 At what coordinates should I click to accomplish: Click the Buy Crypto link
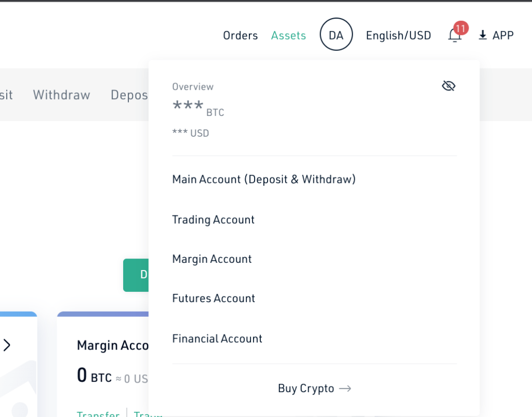(306, 388)
